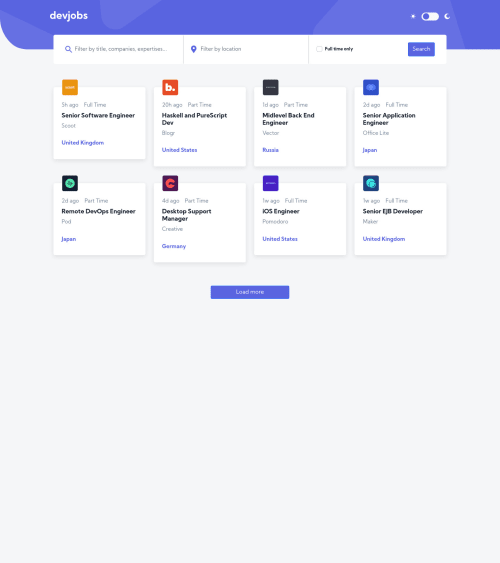Click the Office Lite company name
500x563 pixels.
point(376,133)
